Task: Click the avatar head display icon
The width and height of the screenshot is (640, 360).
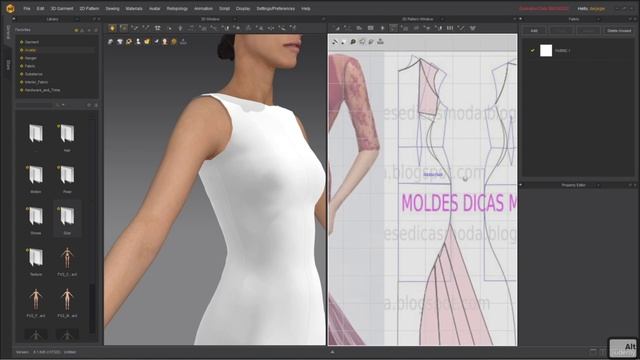Action: [x=165, y=42]
